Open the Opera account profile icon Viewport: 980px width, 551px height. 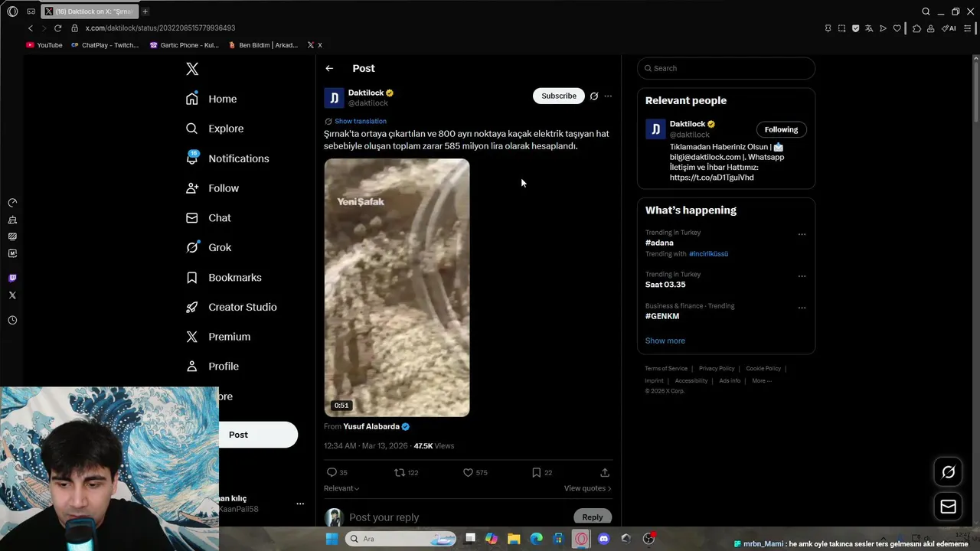pos(930,28)
